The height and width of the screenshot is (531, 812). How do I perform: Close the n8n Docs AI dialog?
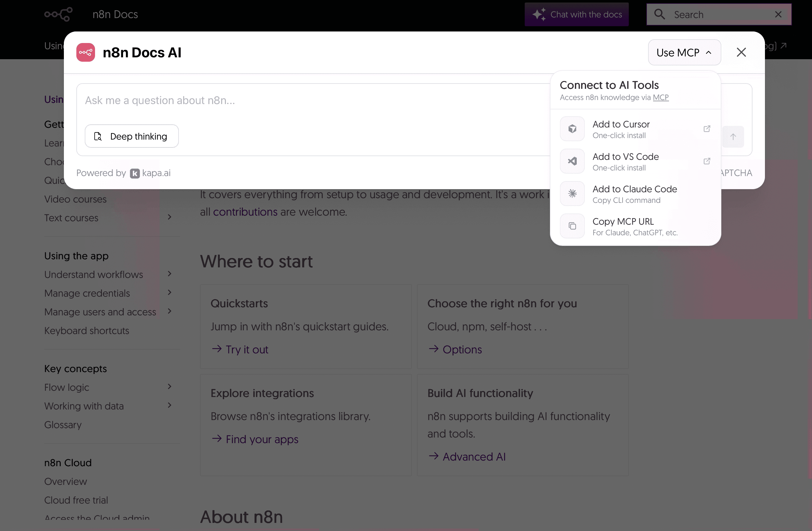pyautogui.click(x=741, y=53)
